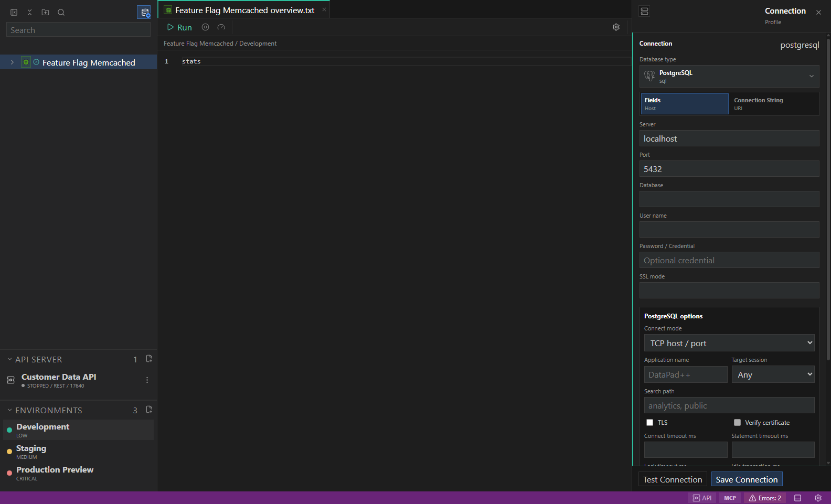Click the MCP status bar button
The width and height of the screenshot is (831, 504).
730,498
